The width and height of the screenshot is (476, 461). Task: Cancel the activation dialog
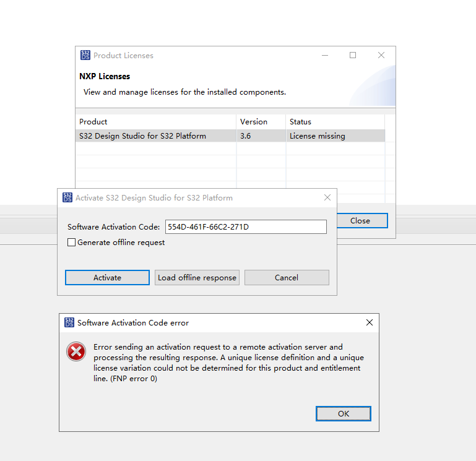287,277
